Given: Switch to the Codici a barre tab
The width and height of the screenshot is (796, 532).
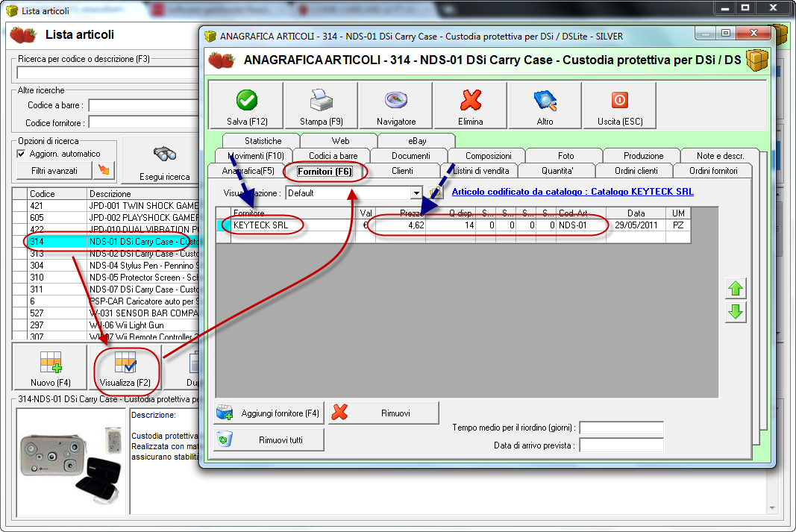Looking at the screenshot, I should tap(333, 155).
